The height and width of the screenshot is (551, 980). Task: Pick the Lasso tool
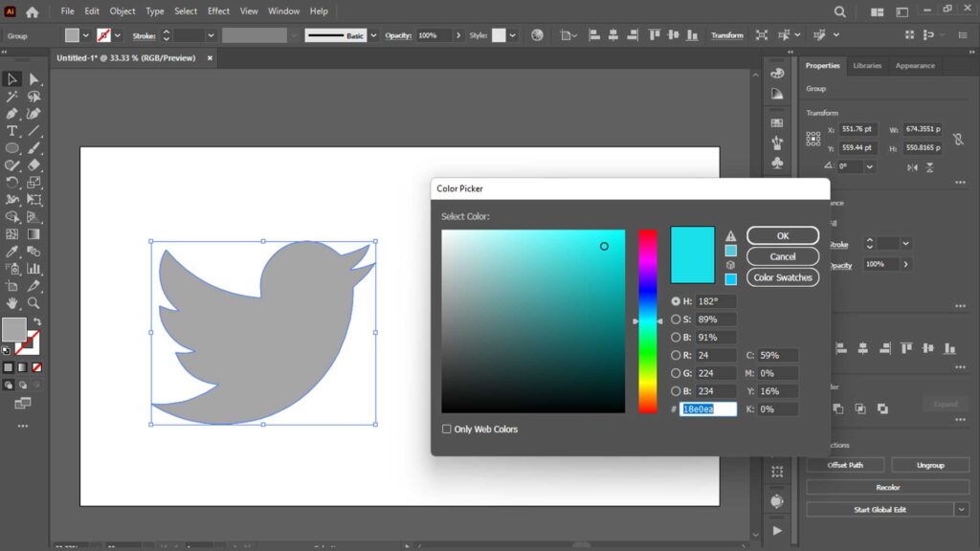coord(33,97)
